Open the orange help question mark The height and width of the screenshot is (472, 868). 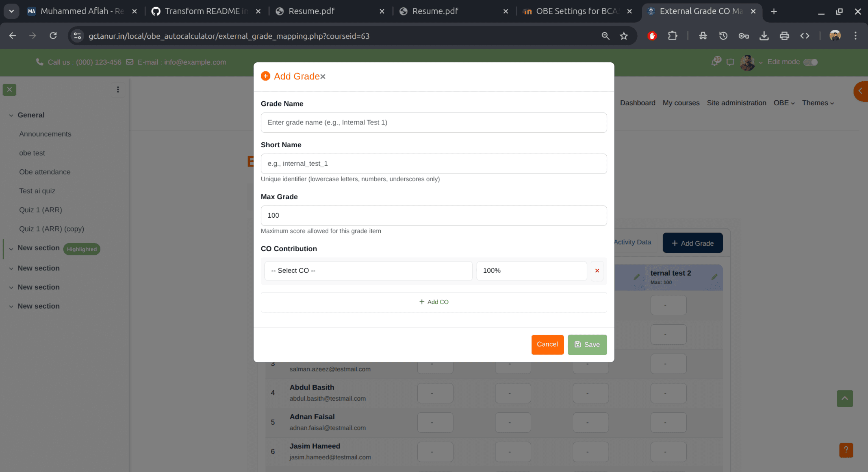pos(846,450)
